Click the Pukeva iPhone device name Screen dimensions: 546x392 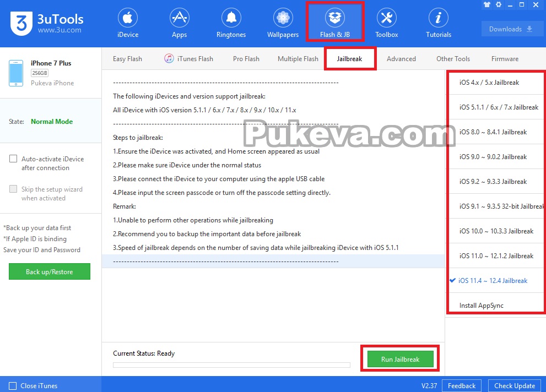pyautogui.click(x=52, y=83)
